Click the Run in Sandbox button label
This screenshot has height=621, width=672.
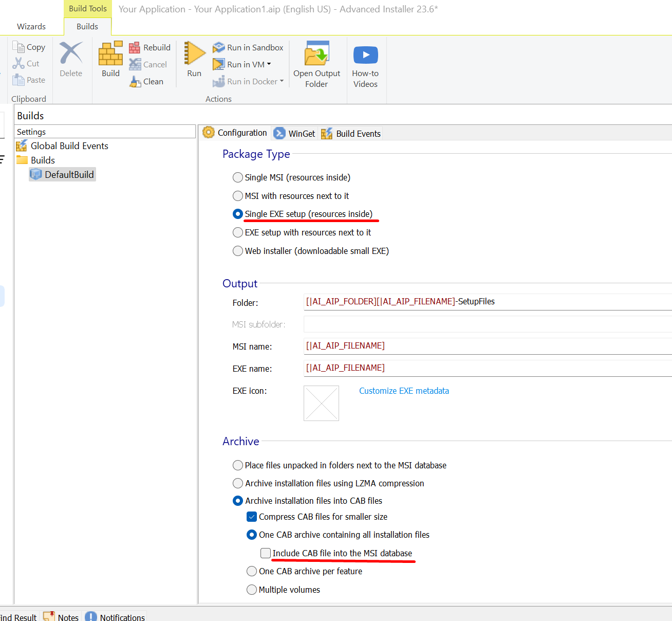point(255,48)
